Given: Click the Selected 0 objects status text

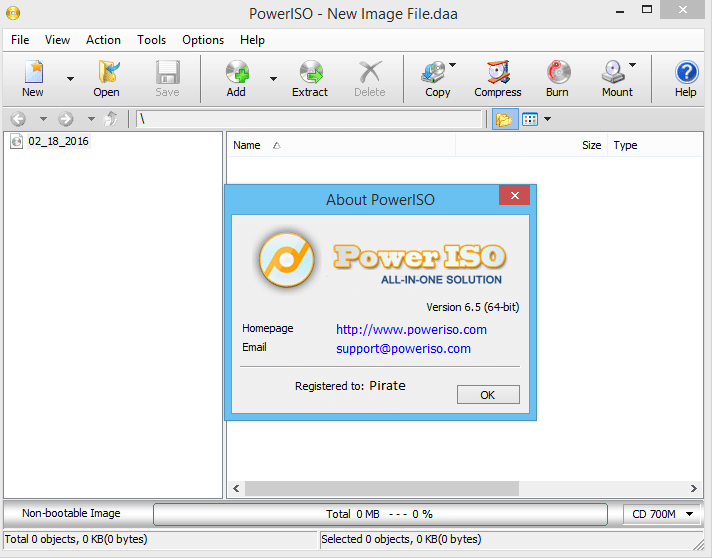Looking at the screenshot, I should [x=401, y=539].
